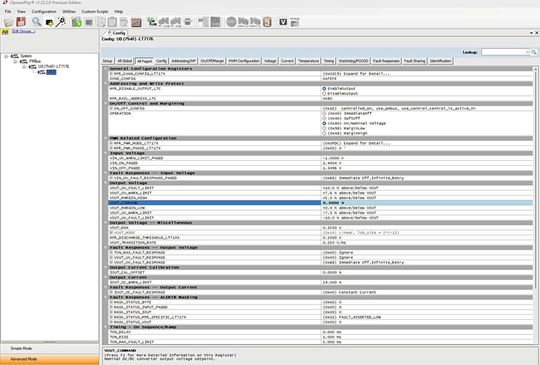Switch to the Addressing/WP tab
This screenshot has width=540, height=365.
(x=184, y=61)
